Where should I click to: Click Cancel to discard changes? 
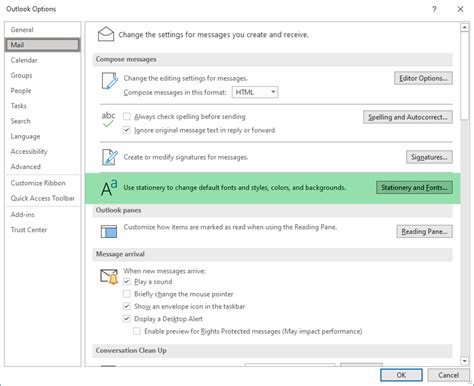point(448,375)
